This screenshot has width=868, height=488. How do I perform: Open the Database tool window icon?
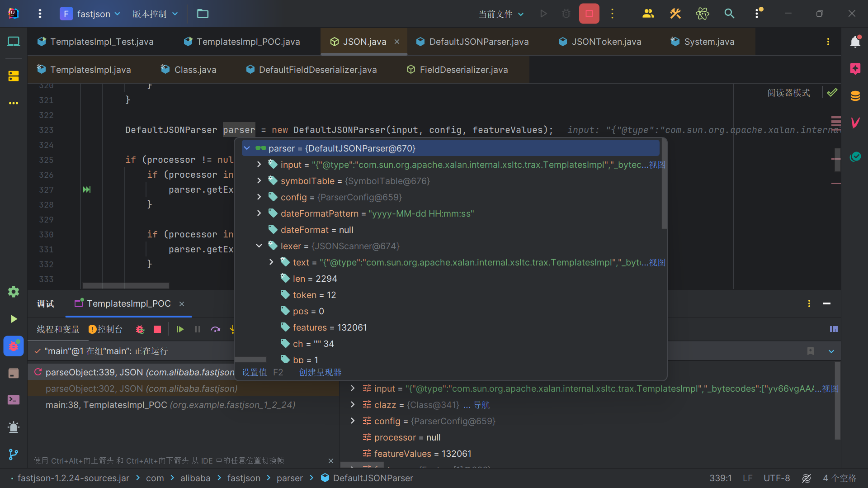pos(855,96)
